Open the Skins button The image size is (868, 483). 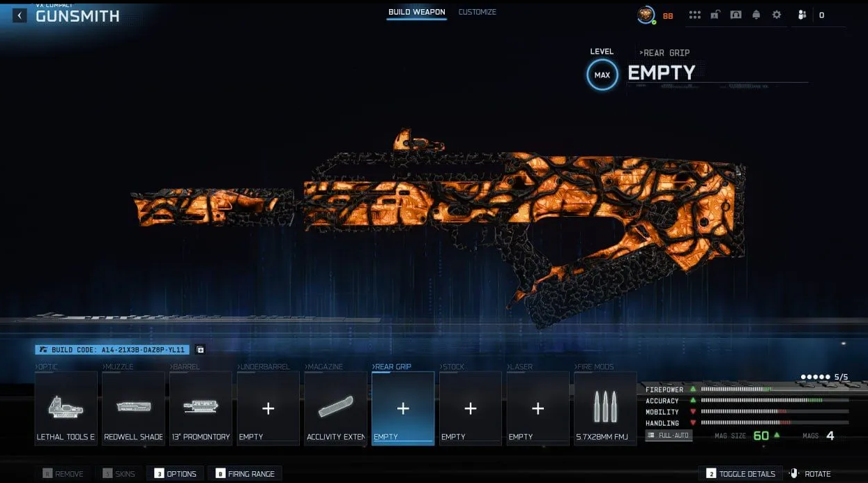click(119, 474)
